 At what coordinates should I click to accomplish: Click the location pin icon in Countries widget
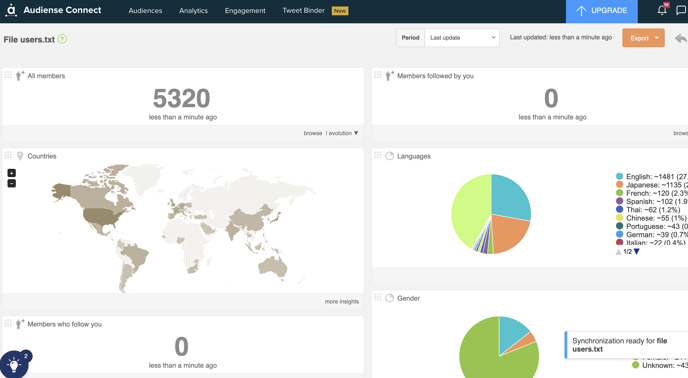coord(20,156)
